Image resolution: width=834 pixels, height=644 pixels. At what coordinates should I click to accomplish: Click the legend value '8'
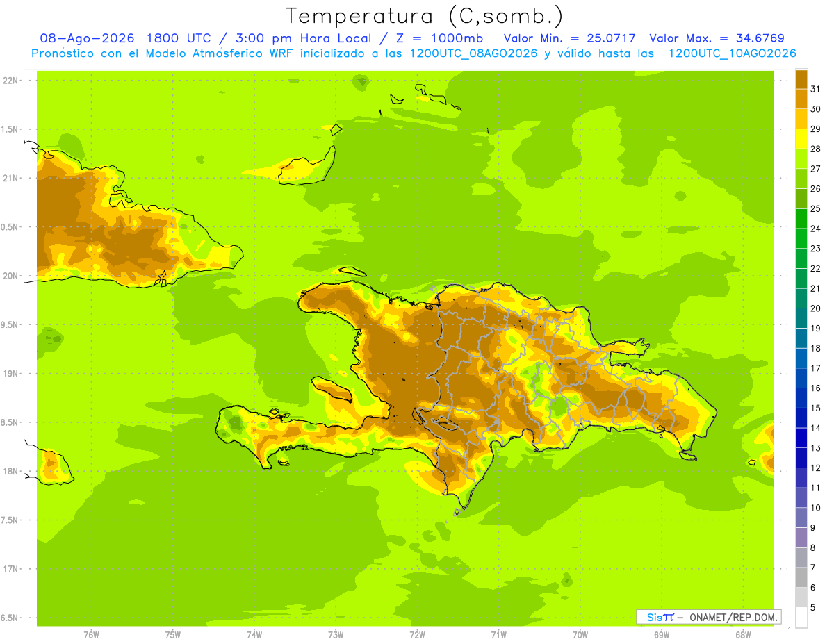pyautogui.click(x=813, y=547)
